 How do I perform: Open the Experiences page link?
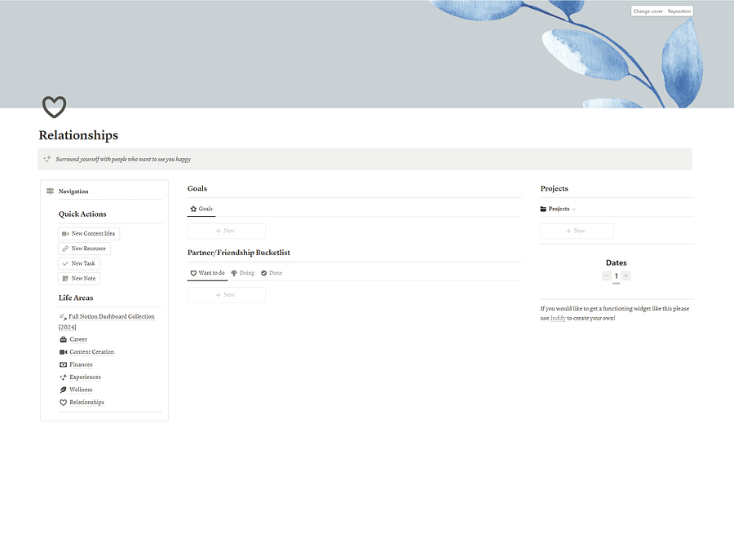(x=85, y=377)
